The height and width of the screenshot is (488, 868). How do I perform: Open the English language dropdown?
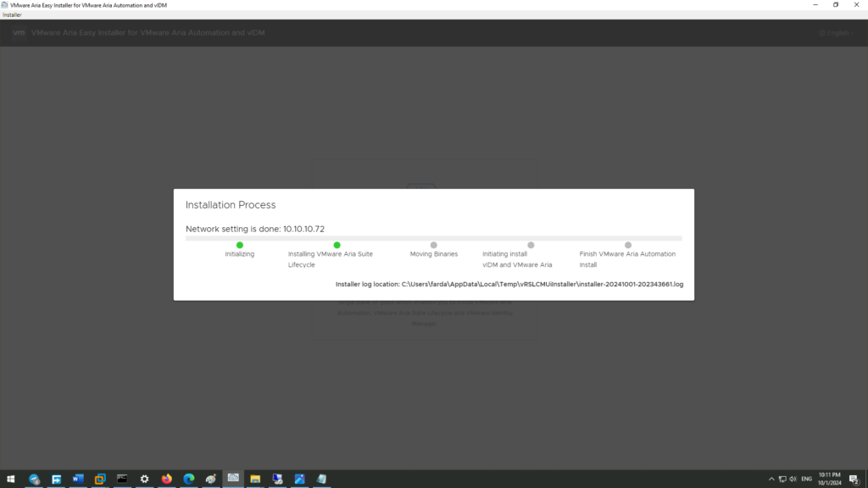pos(837,33)
